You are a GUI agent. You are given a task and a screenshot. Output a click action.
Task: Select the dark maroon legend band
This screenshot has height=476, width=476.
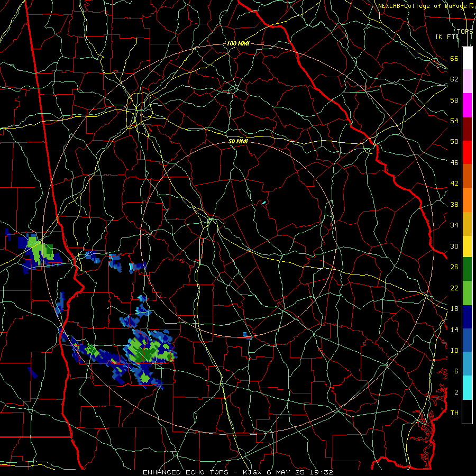467,129
